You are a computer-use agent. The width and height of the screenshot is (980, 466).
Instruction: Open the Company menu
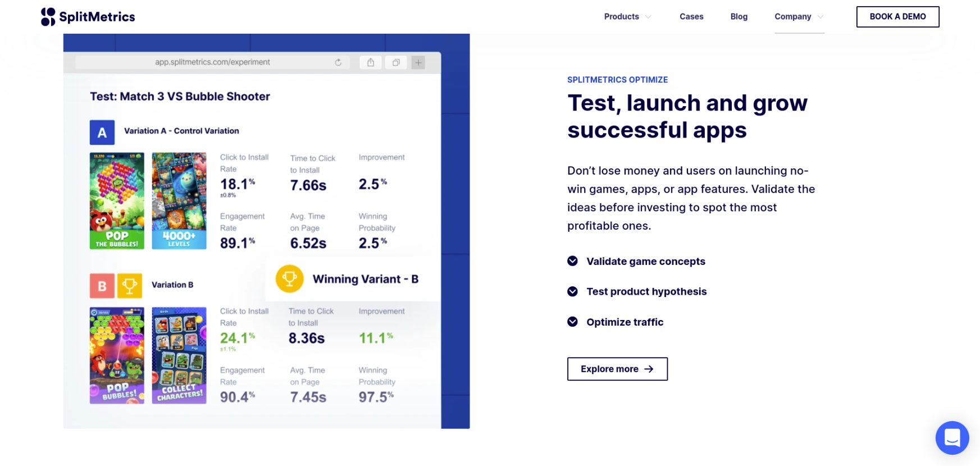tap(792, 17)
